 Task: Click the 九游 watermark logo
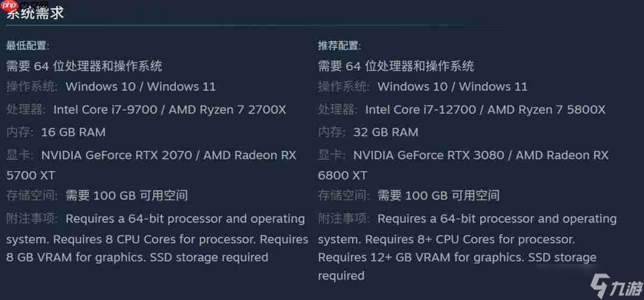(x=614, y=289)
